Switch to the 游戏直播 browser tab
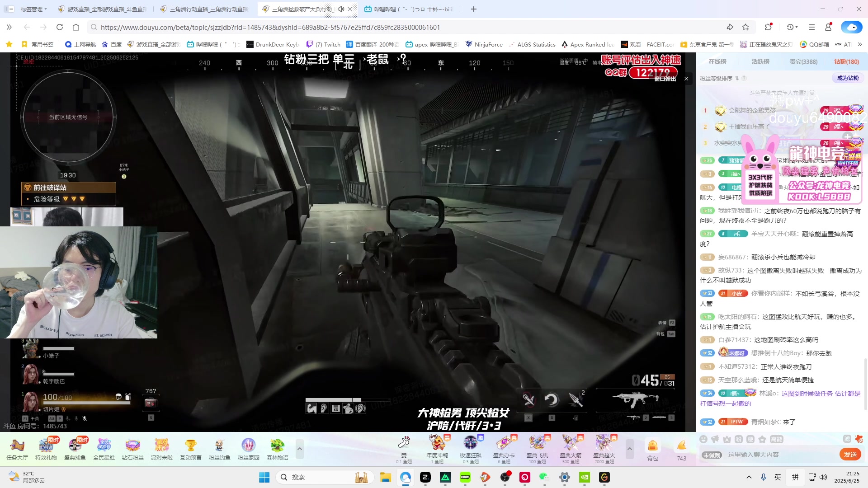 (x=103, y=9)
